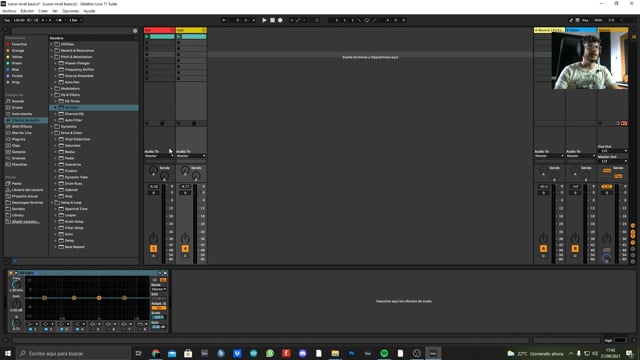The height and width of the screenshot is (360, 640).
Task: Arm the Arrangement Record button
Action: coord(280,20)
